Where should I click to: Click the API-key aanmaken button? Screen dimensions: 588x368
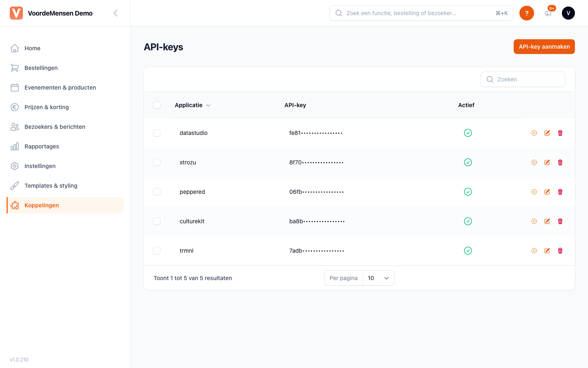click(544, 47)
